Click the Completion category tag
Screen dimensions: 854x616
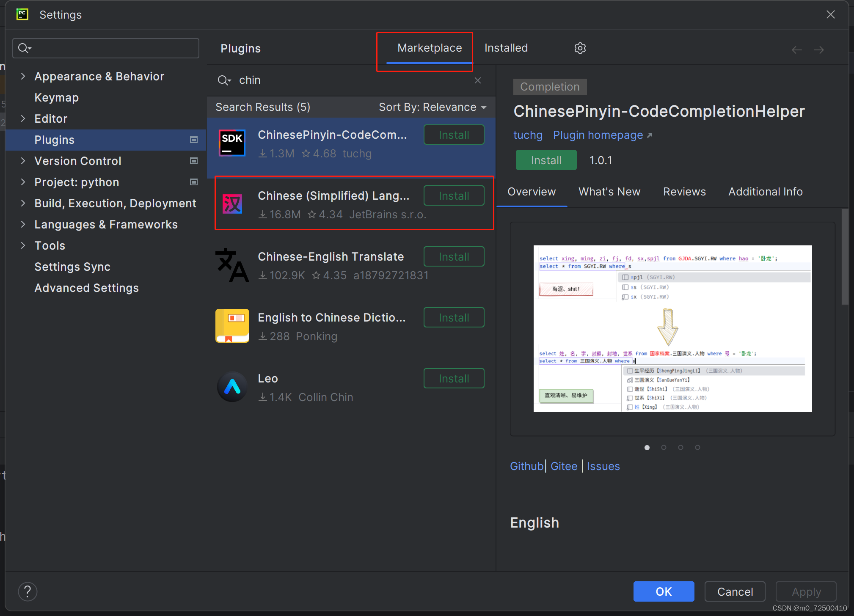[550, 87]
